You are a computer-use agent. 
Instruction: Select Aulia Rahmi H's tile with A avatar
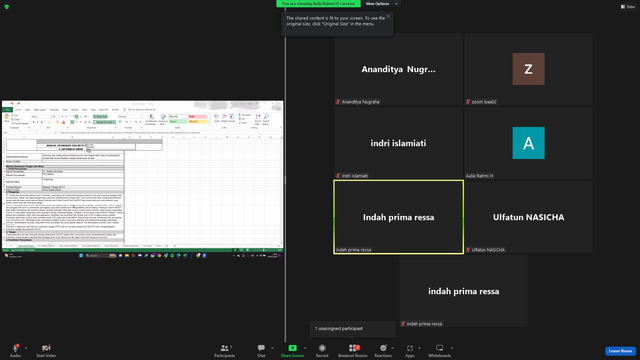coord(528,143)
